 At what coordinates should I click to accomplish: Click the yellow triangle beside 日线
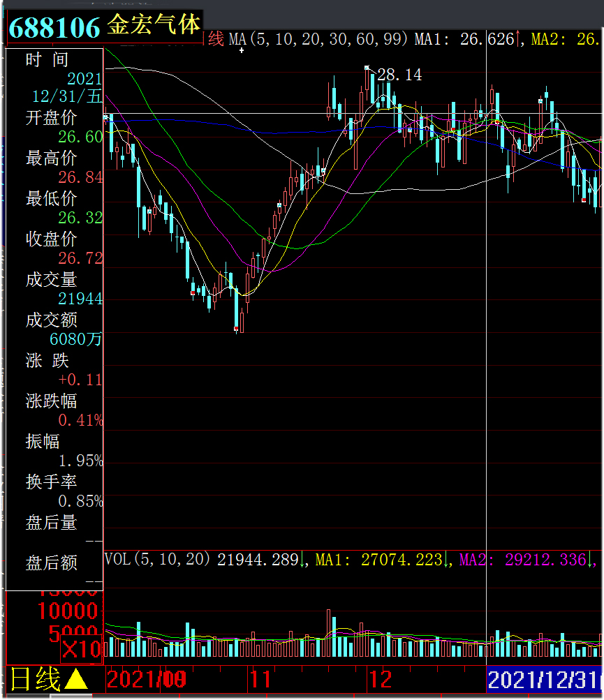coord(76,680)
